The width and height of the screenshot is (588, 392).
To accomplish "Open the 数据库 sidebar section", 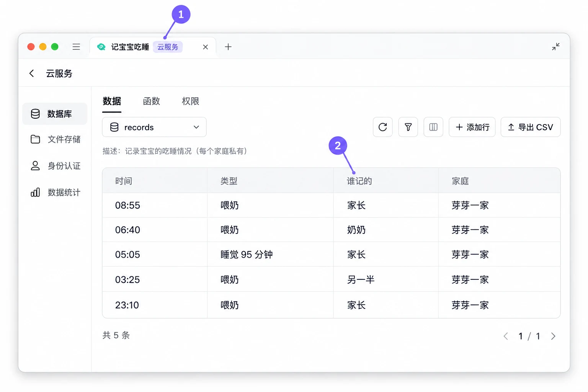I will pos(55,114).
